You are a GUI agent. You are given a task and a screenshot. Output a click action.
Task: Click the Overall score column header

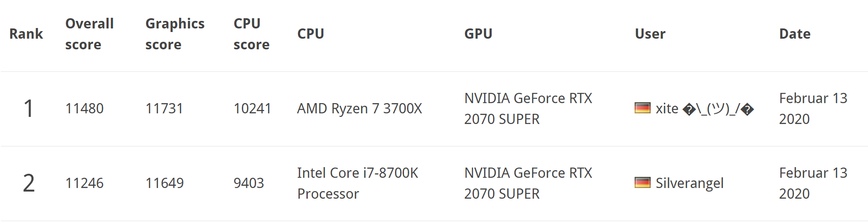click(90, 34)
